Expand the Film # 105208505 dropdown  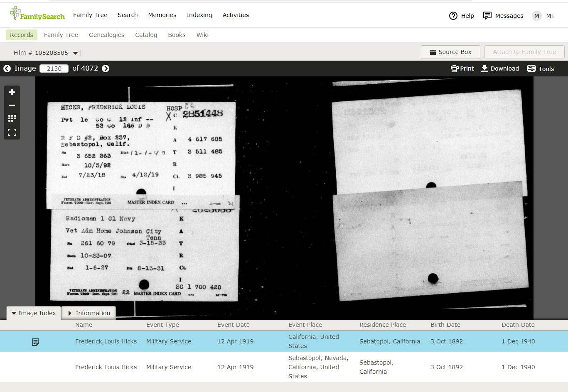pos(75,53)
